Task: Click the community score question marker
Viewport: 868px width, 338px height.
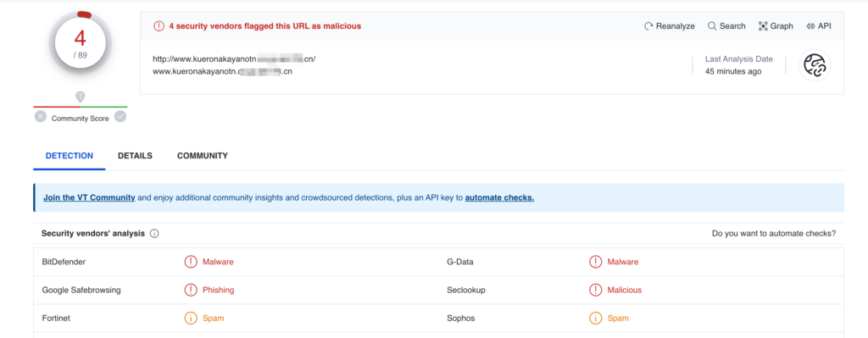Action: point(81,97)
